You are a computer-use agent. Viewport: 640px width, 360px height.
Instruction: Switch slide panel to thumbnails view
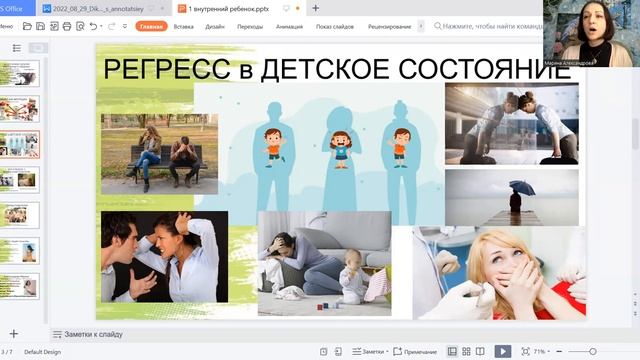tap(38, 48)
